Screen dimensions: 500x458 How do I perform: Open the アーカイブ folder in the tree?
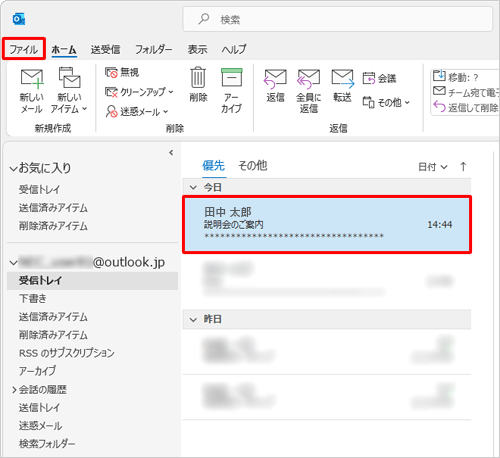point(37,371)
